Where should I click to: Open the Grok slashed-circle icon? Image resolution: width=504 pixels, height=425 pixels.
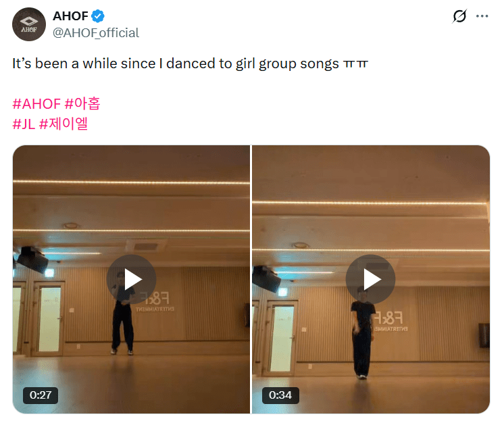459,16
